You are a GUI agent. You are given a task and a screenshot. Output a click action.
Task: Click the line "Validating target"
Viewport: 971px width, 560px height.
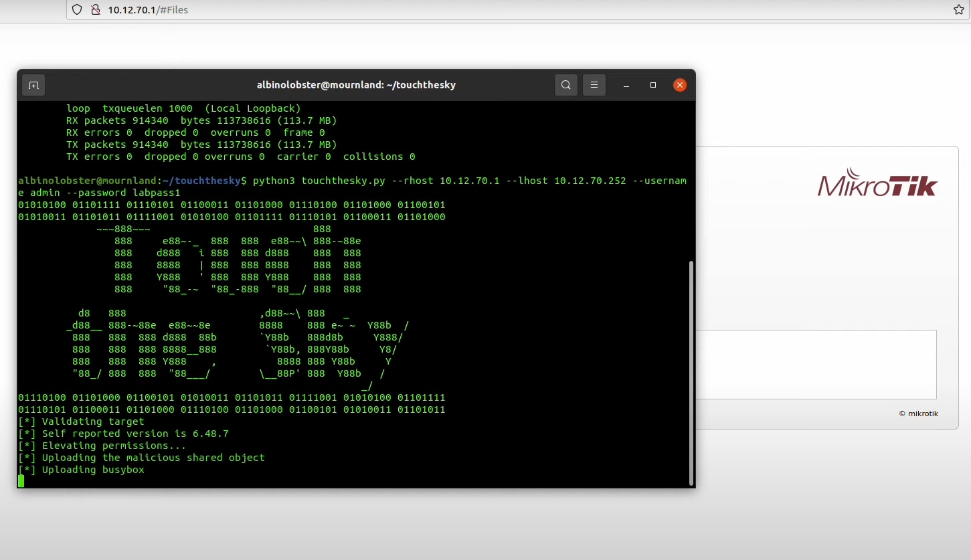(x=81, y=422)
